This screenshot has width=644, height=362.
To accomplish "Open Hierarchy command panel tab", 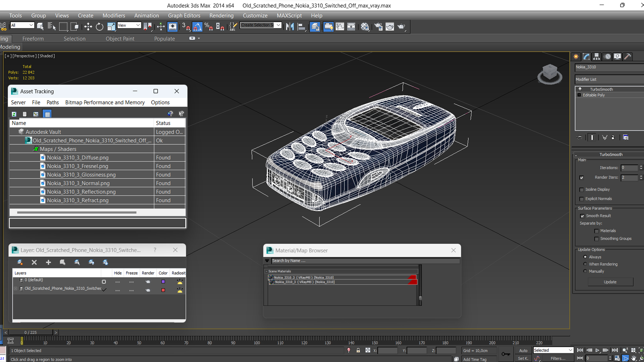I will pos(597,56).
